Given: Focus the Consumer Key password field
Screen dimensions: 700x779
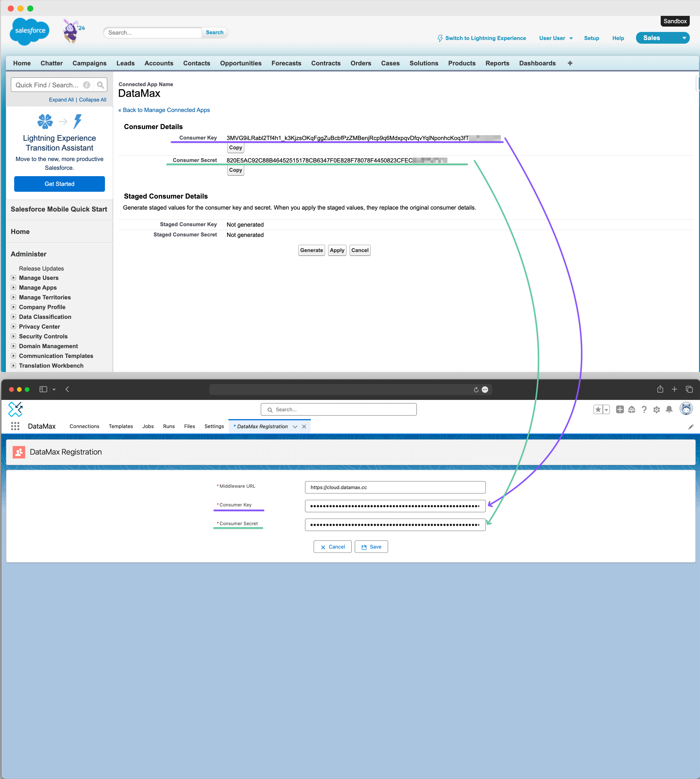Looking at the screenshot, I should pyautogui.click(x=395, y=506).
